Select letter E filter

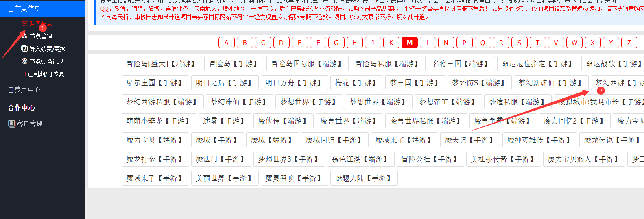300,43
